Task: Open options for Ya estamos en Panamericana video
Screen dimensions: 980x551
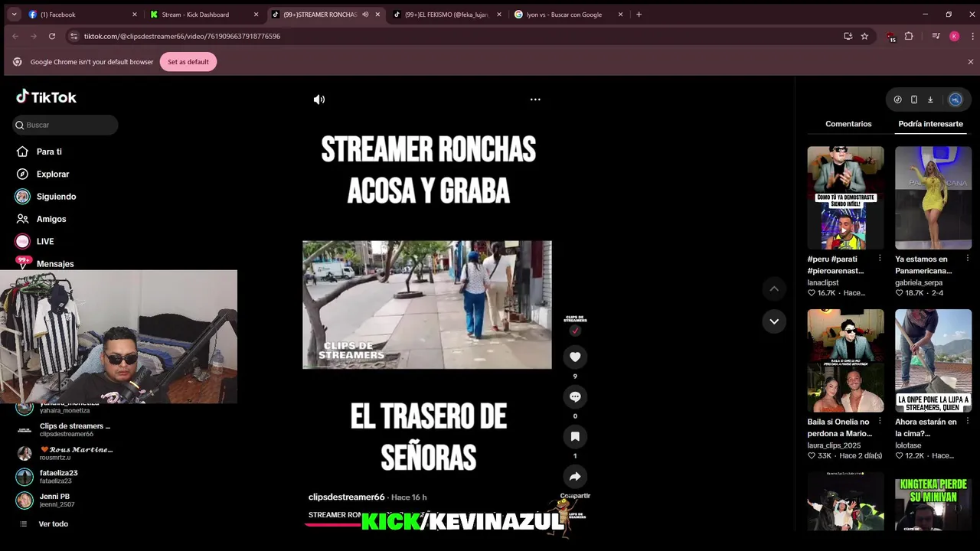Action: (x=968, y=259)
